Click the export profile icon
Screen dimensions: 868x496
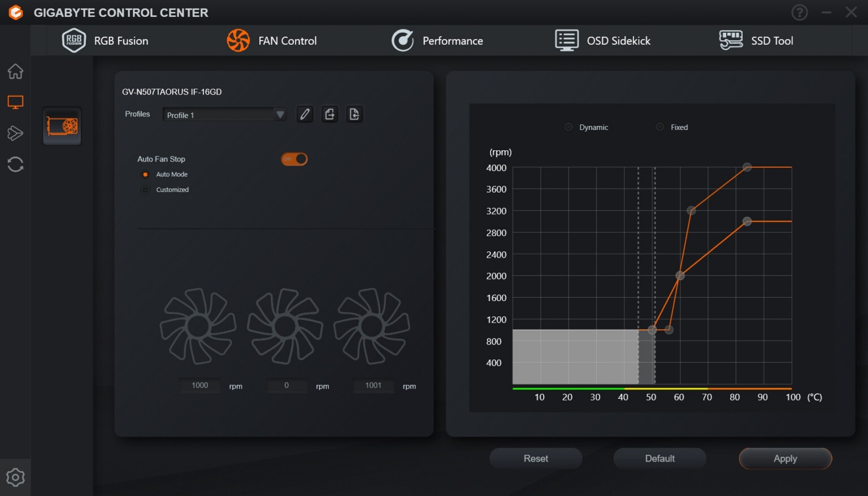click(330, 114)
